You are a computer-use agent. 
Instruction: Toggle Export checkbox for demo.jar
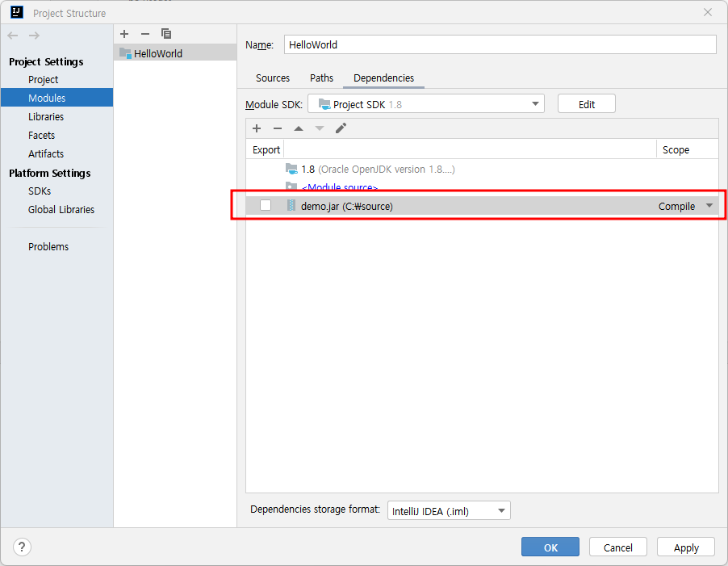click(x=266, y=205)
